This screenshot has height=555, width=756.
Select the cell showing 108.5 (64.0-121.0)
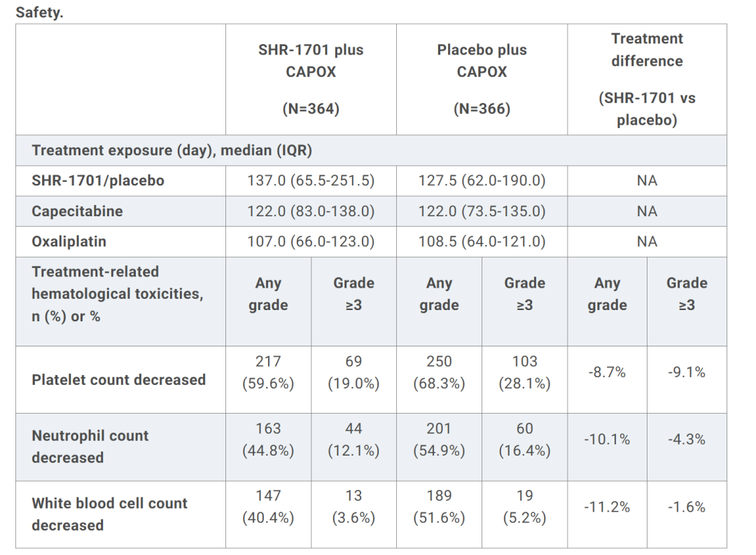pos(482,241)
